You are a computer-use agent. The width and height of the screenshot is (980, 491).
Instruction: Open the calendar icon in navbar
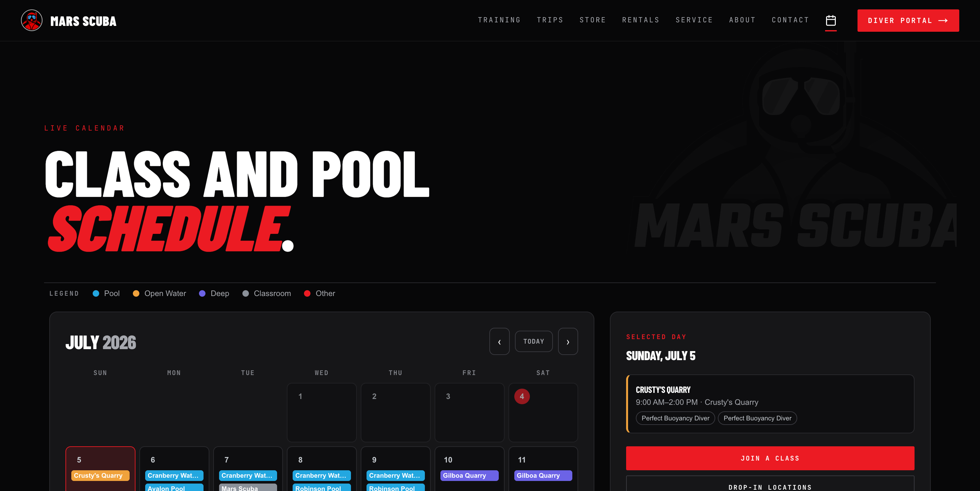point(831,20)
